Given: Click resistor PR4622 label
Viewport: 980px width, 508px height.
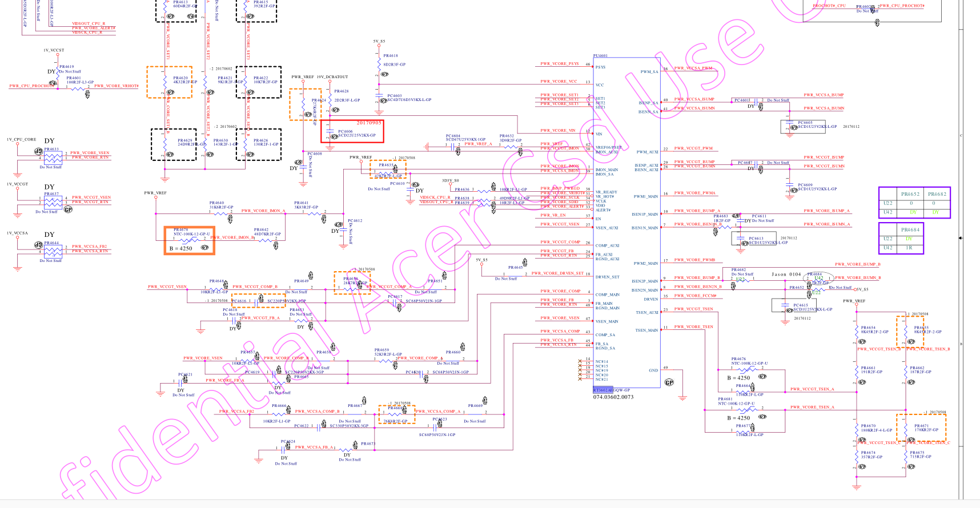Looking at the screenshot, I should pos(261,78).
